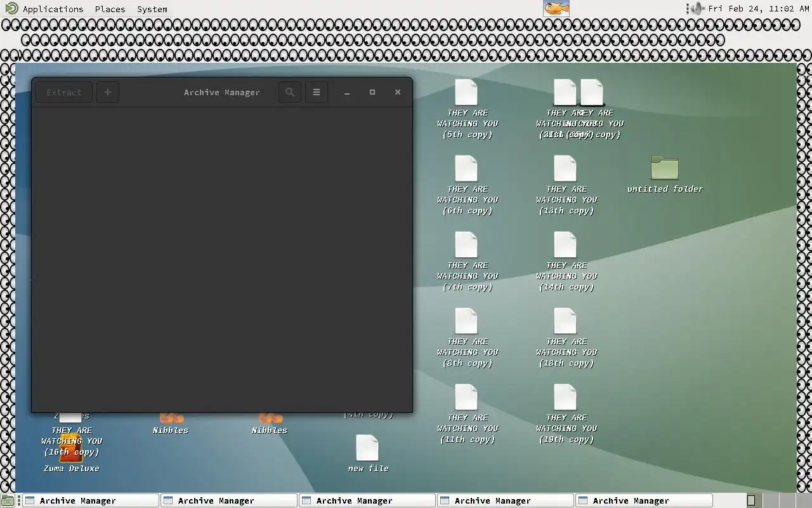This screenshot has height=508, width=812.
Task: Click the Zuma Deluxe launcher label
Action: point(71,469)
